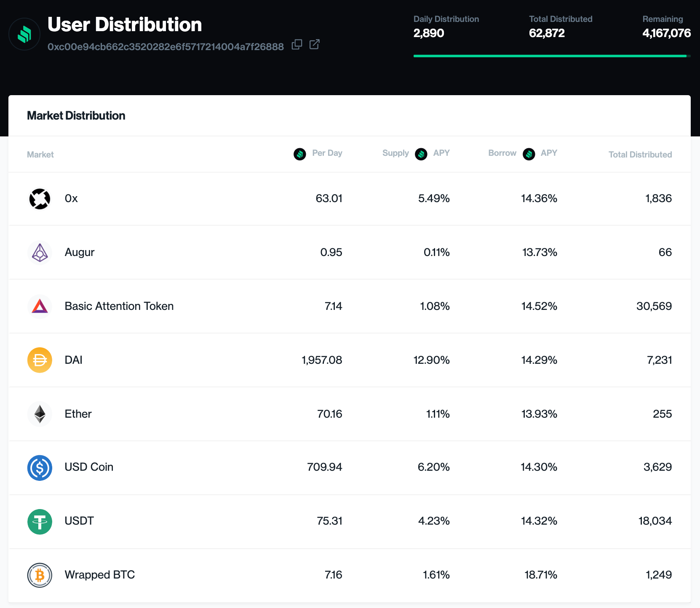Viewport: 700px width, 608px height.
Task: Select the 0x market icon
Action: click(40, 199)
